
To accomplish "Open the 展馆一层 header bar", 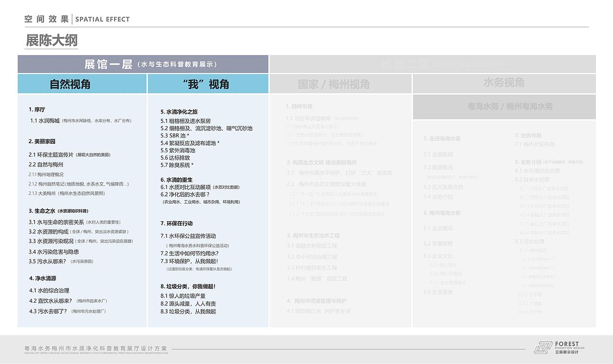I will 143,63.
